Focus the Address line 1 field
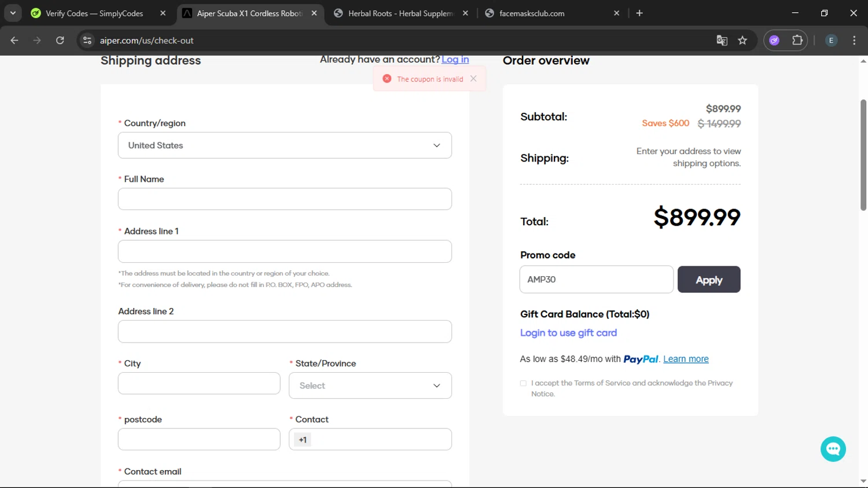This screenshot has height=488, width=868. pyautogui.click(x=285, y=252)
